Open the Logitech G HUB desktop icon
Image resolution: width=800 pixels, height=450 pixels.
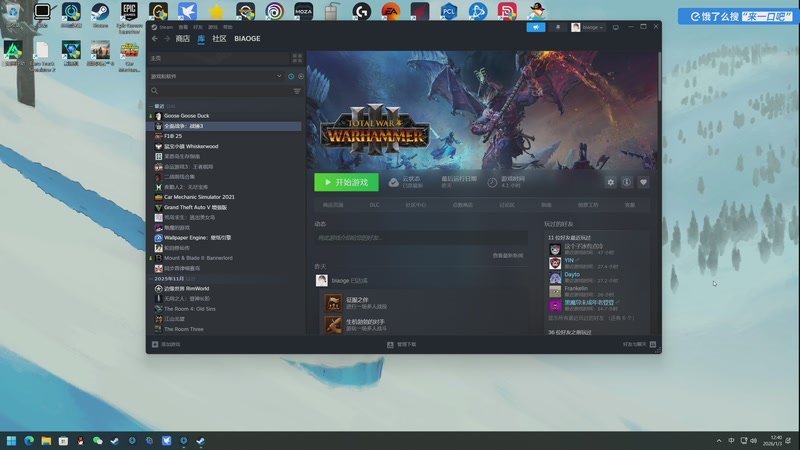coord(362,11)
